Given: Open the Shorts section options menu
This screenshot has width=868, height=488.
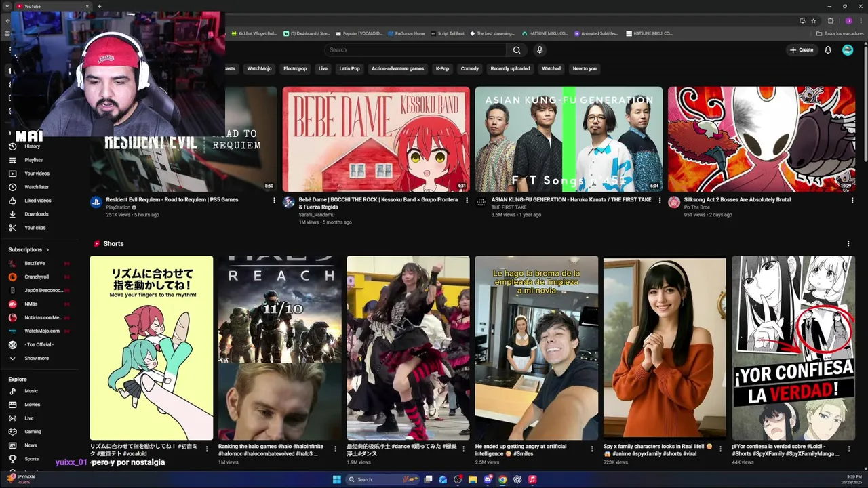Looking at the screenshot, I should point(848,244).
